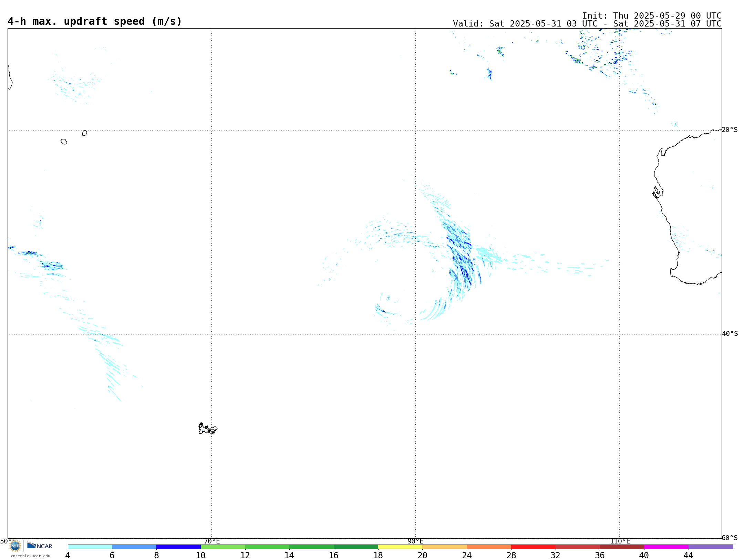Click the 110°E longitude label
Viewport: 744px width, 560px height.
(x=620, y=541)
